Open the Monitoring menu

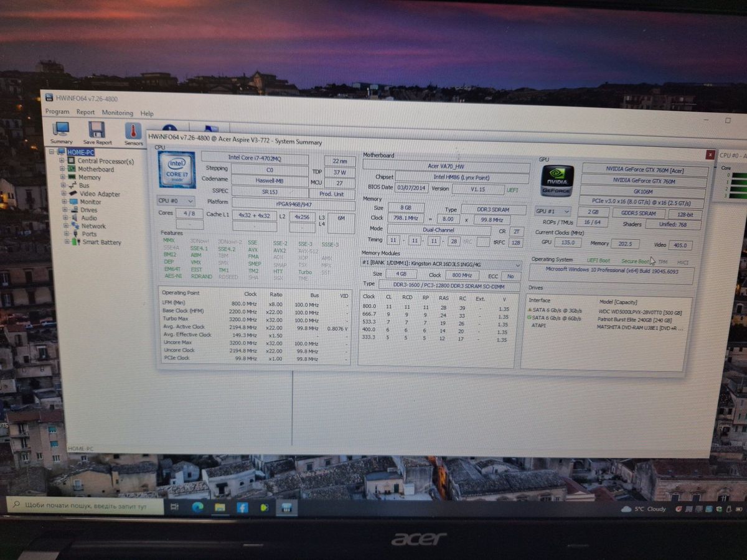click(118, 113)
